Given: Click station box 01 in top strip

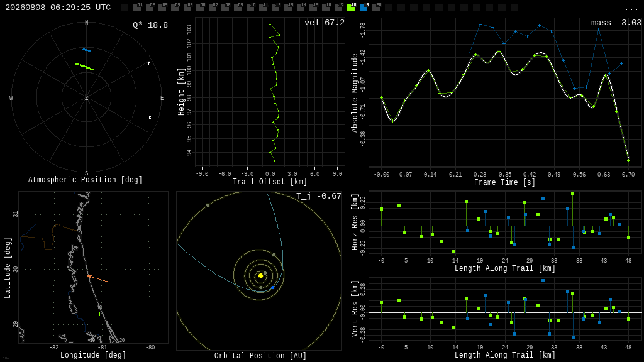Looking at the screenshot, I should pyautogui.click(x=138, y=8).
